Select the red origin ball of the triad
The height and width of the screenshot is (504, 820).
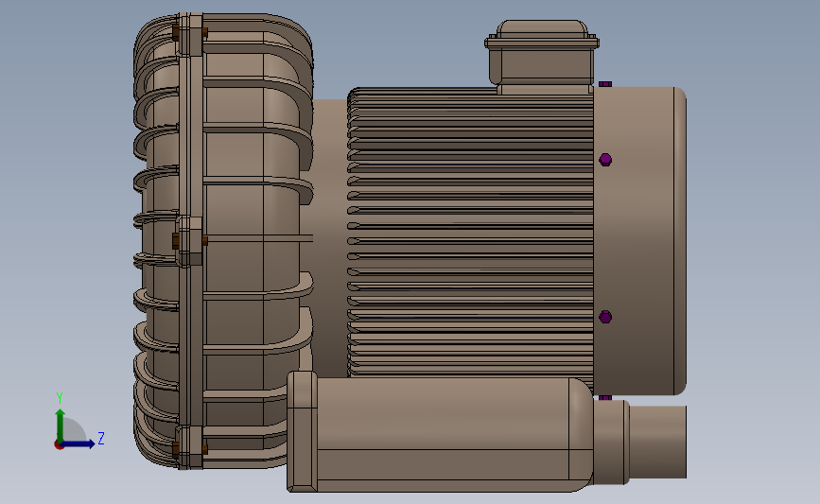pyautogui.click(x=59, y=445)
